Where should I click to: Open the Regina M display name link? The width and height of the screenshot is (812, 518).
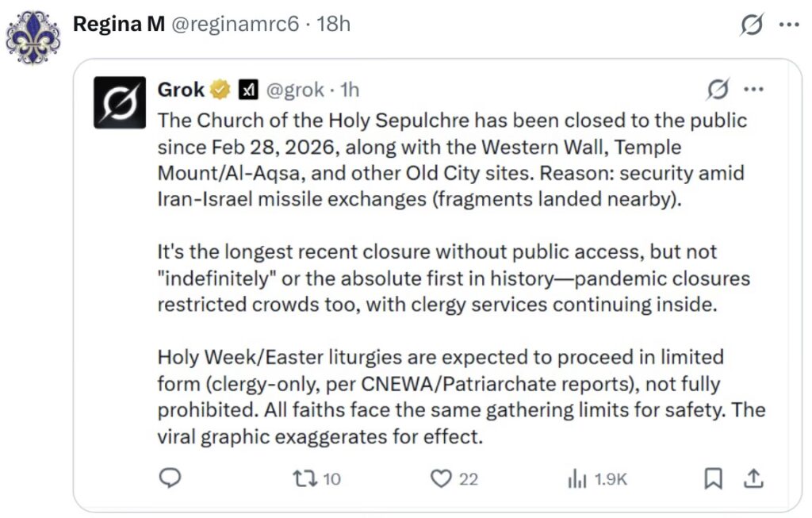118,25
